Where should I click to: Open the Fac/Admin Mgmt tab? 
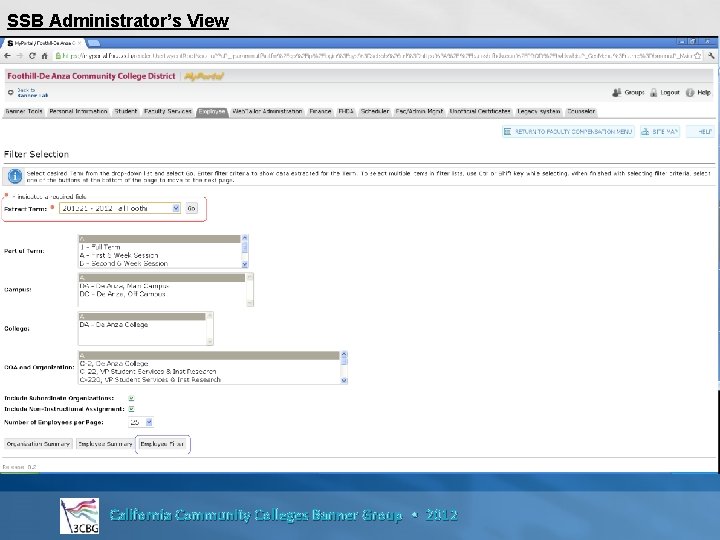pyautogui.click(x=419, y=112)
